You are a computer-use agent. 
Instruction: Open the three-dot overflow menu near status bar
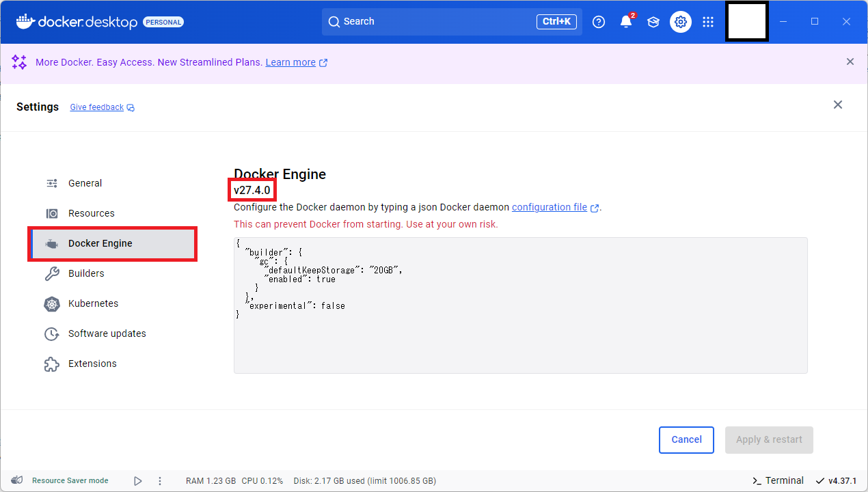click(x=159, y=480)
